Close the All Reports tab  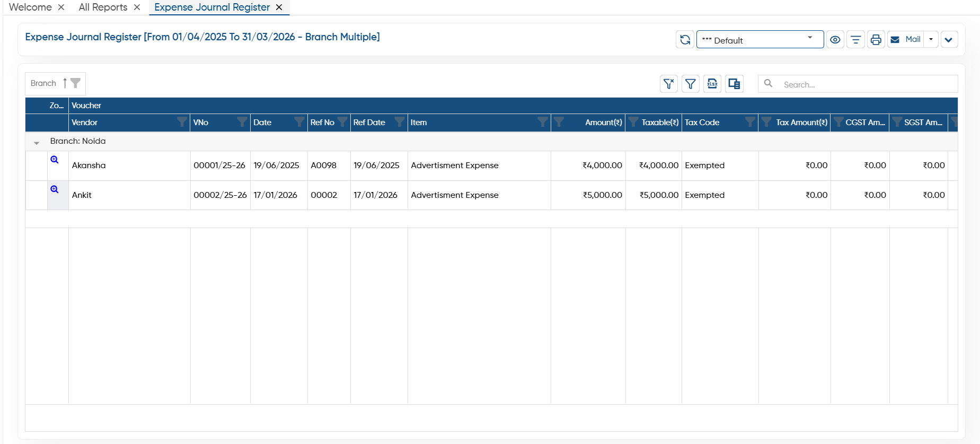pos(137,7)
